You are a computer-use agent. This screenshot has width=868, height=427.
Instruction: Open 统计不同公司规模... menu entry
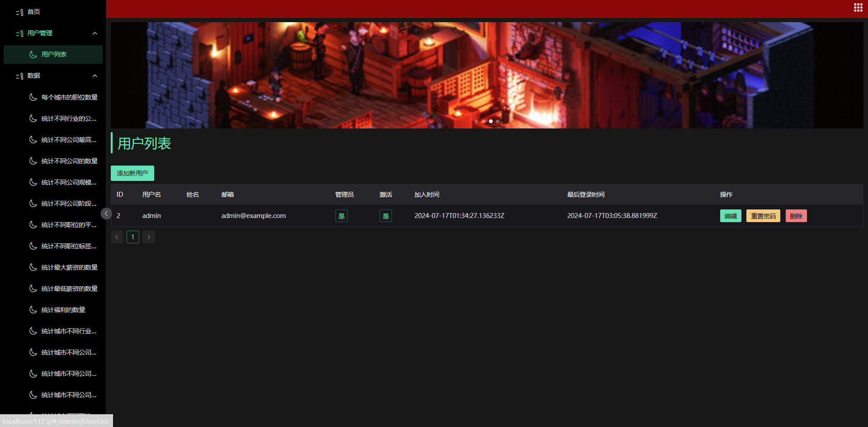(53, 182)
